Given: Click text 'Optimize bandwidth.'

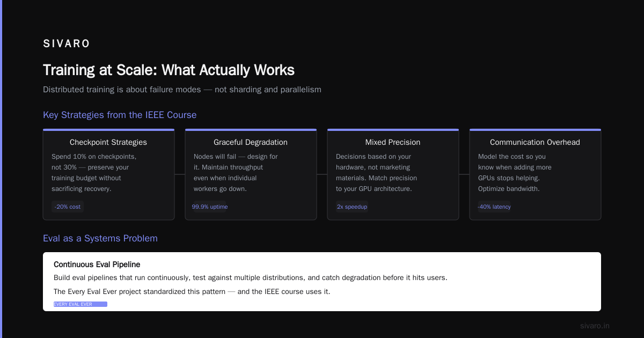Looking at the screenshot, I should coord(509,189).
